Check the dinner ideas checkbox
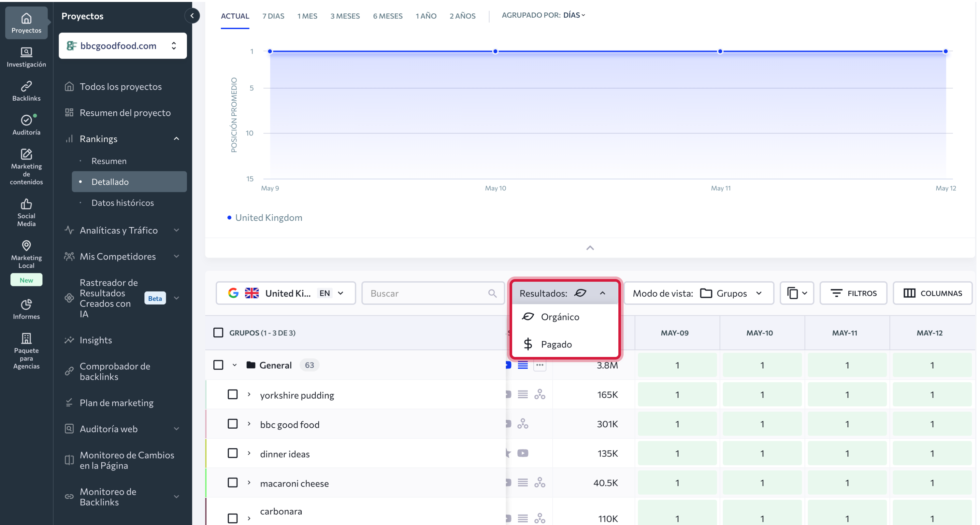The image size is (980, 525). click(232, 453)
